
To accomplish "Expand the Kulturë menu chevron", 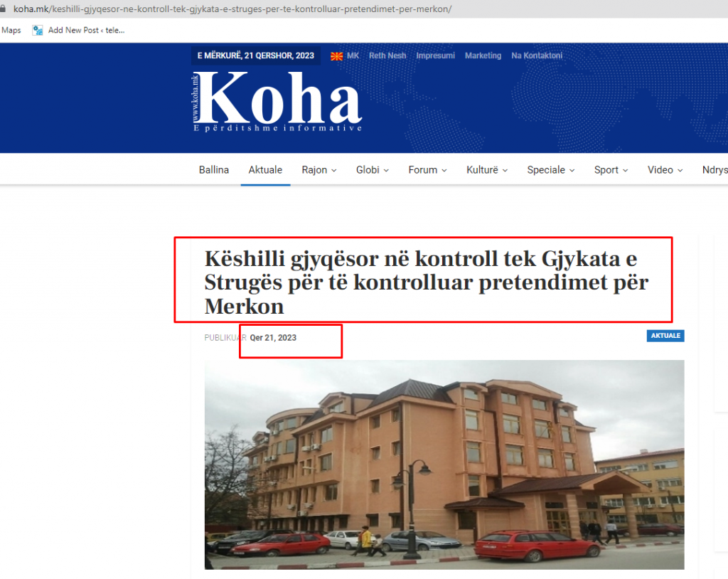I will (505, 171).
